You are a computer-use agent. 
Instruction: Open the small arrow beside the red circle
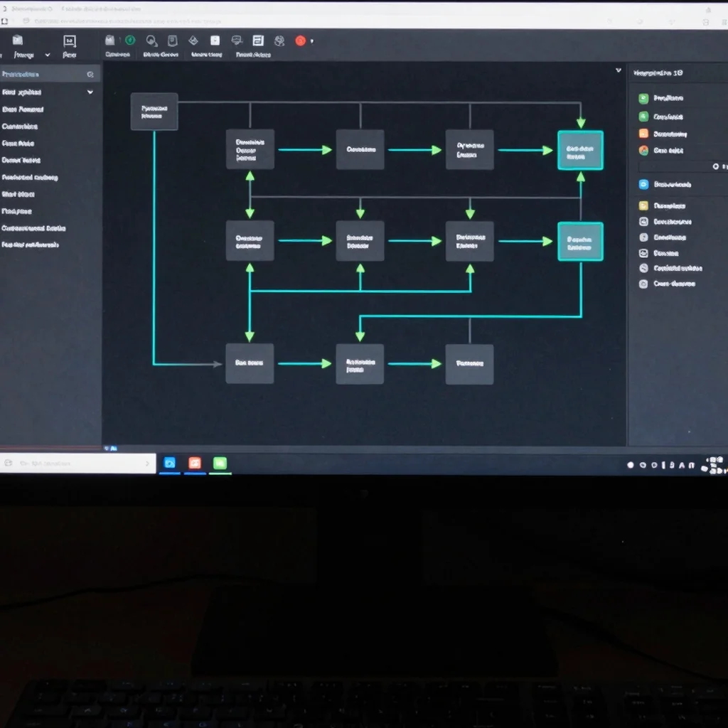pyautogui.click(x=312, y=41)
